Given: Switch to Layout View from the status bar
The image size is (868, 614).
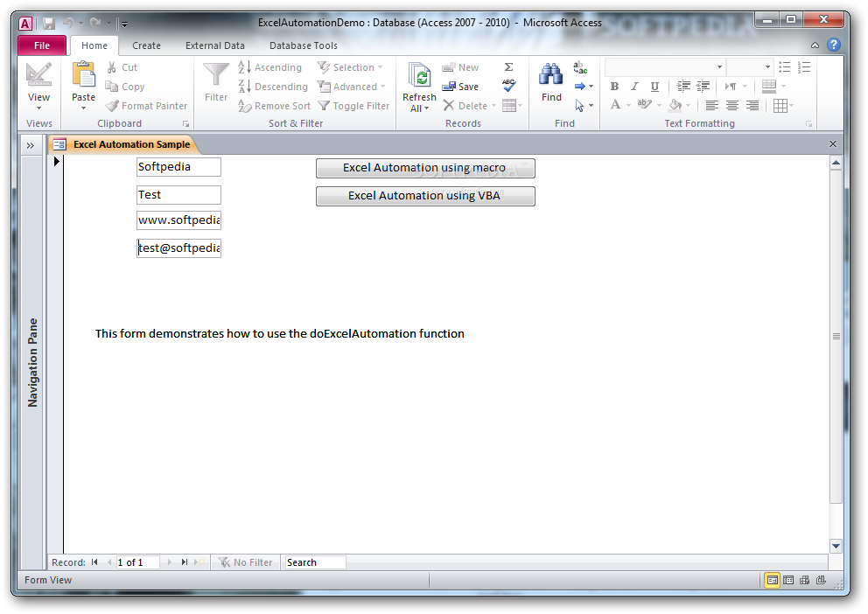Looking at the screenshot, I should [804, 580].
